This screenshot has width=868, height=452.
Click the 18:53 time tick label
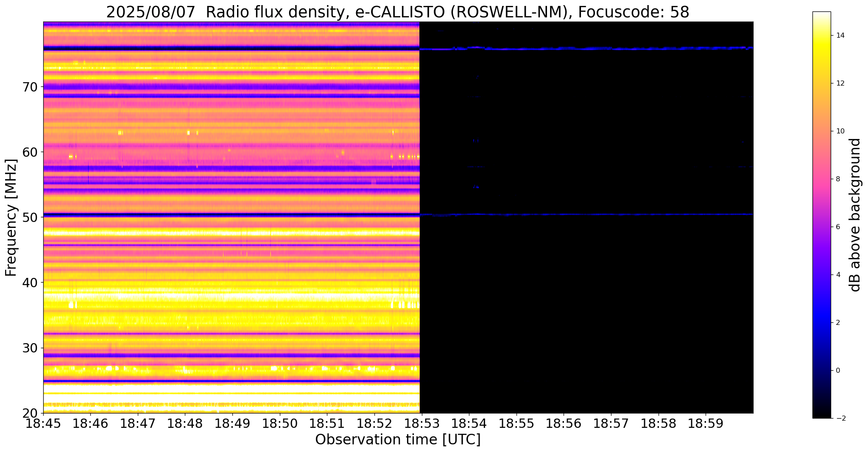point(421,423)
